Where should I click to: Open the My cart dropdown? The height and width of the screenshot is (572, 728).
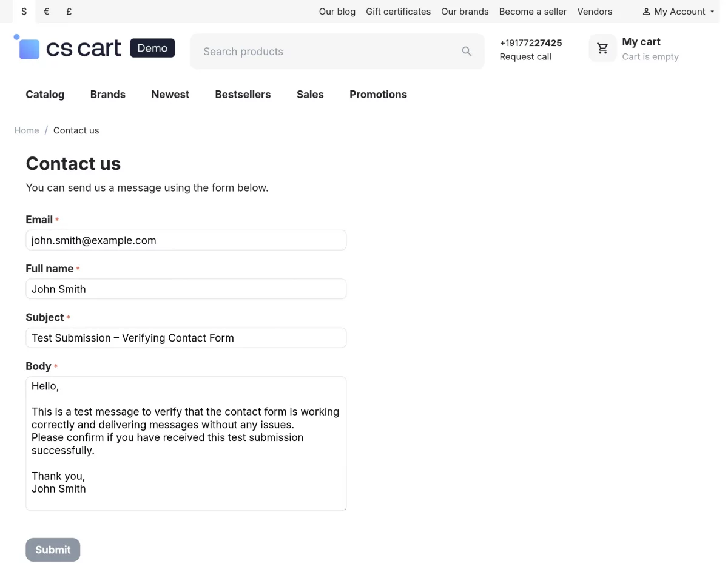click(x=641, y=42)
